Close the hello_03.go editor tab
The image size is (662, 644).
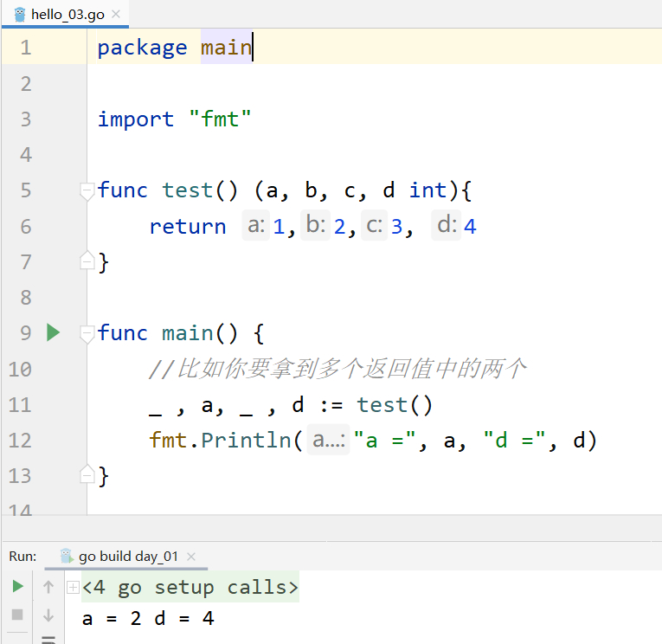pyautogui.click(x=117, y=15)
